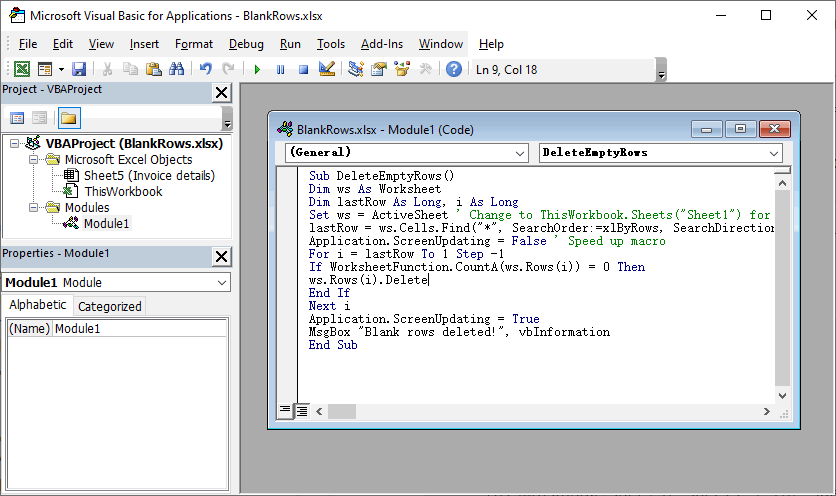Click the code window split bar handle
The height and width of the screenshot is (496, 836).
tap(782, 171)
